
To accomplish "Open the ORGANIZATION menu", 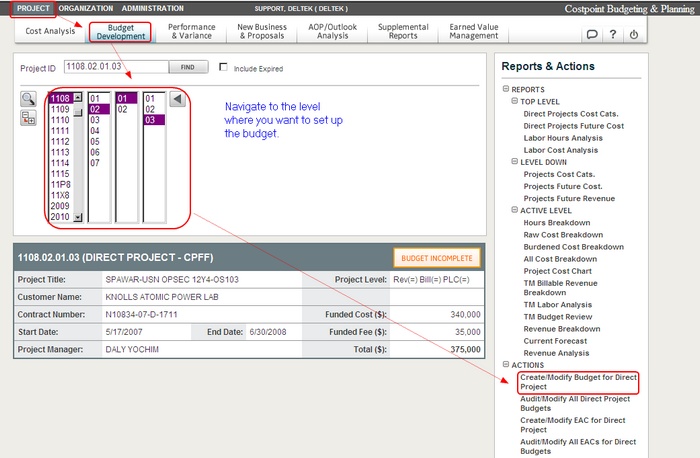I will 85,8.
